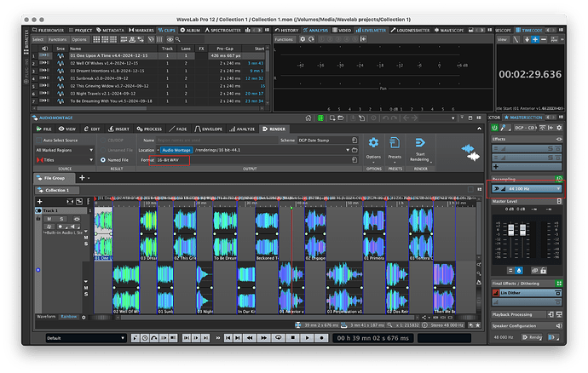Add a new file group tab

tap(82, 177)
